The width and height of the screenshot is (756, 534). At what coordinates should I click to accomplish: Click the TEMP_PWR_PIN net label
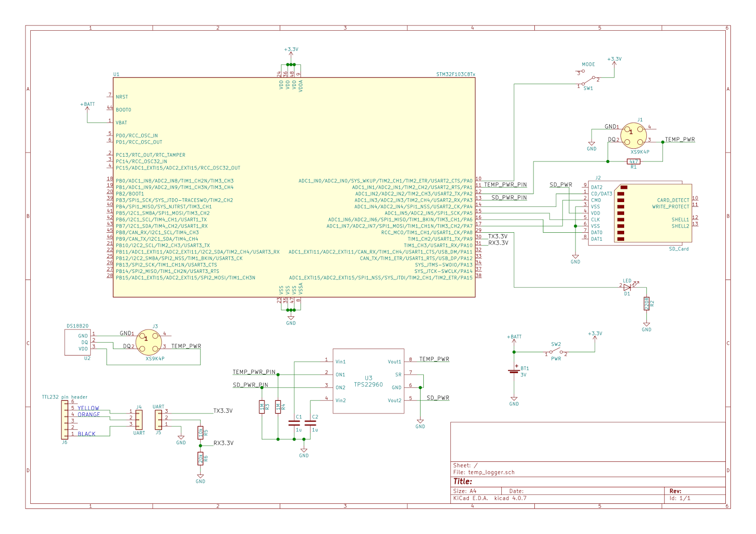coord(254,373)
